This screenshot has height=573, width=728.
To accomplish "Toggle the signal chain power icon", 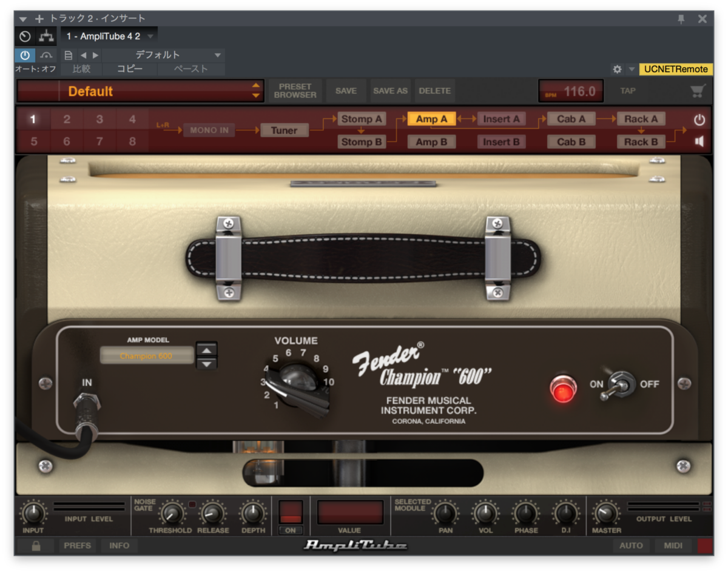I will pos(699,119).
